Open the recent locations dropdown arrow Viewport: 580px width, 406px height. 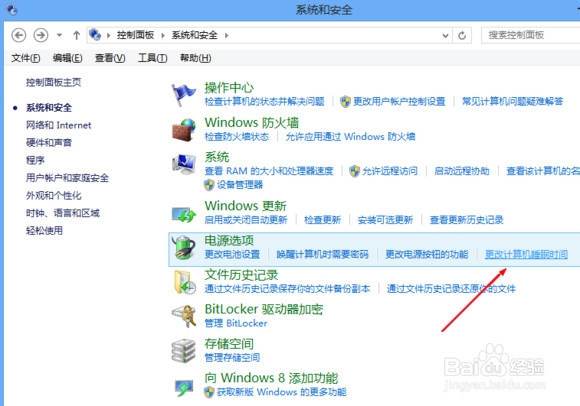tap(59, 35)
